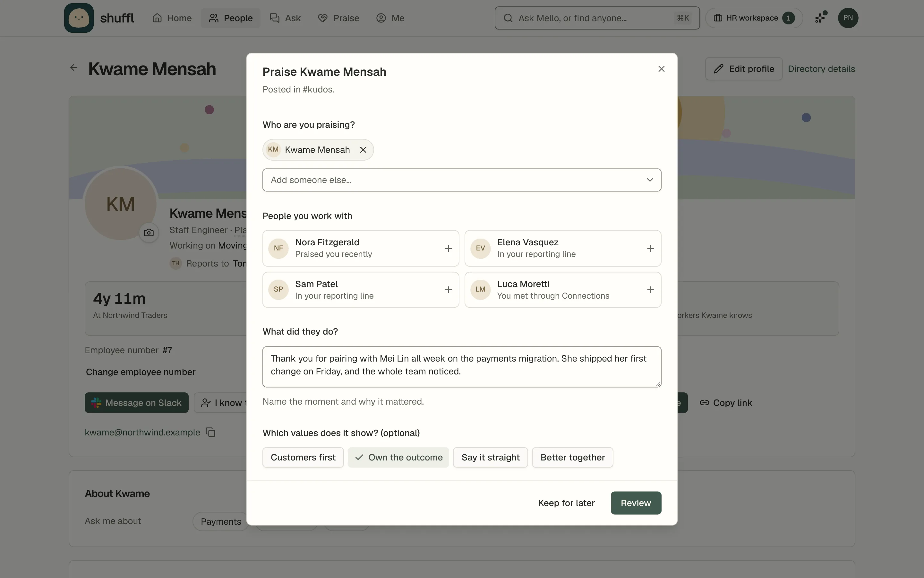Add Sam Patel with plus icon
924x578 pixels.
pyautogui.click(x=448, y=290)
